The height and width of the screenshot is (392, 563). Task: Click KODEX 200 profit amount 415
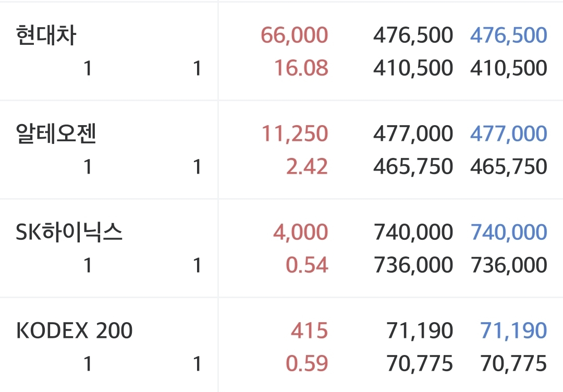[x=309, y=330]
